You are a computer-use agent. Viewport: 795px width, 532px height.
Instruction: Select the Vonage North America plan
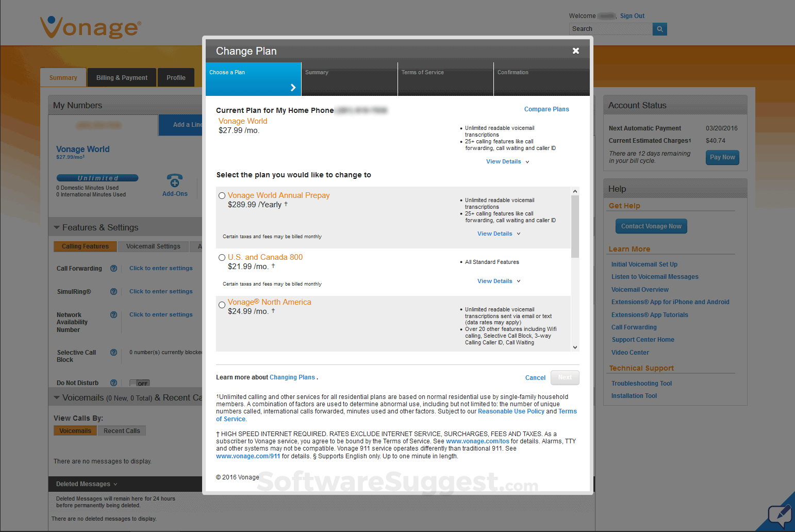222,305
